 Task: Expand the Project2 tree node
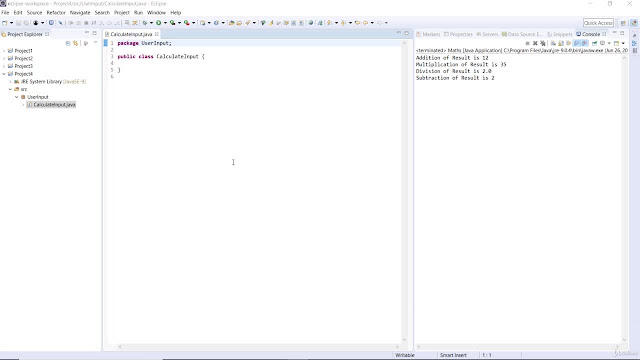(x=4, y=58)
